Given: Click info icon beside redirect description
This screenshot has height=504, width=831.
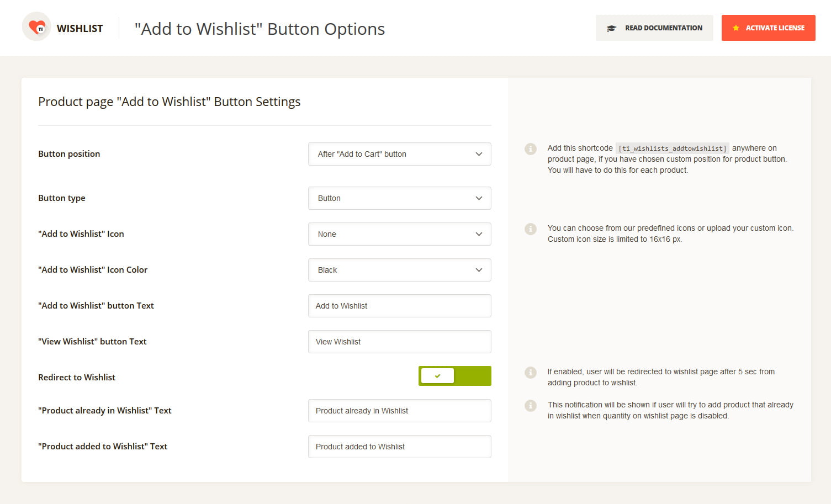Looking at the screenshot, I should pos(531,373).
